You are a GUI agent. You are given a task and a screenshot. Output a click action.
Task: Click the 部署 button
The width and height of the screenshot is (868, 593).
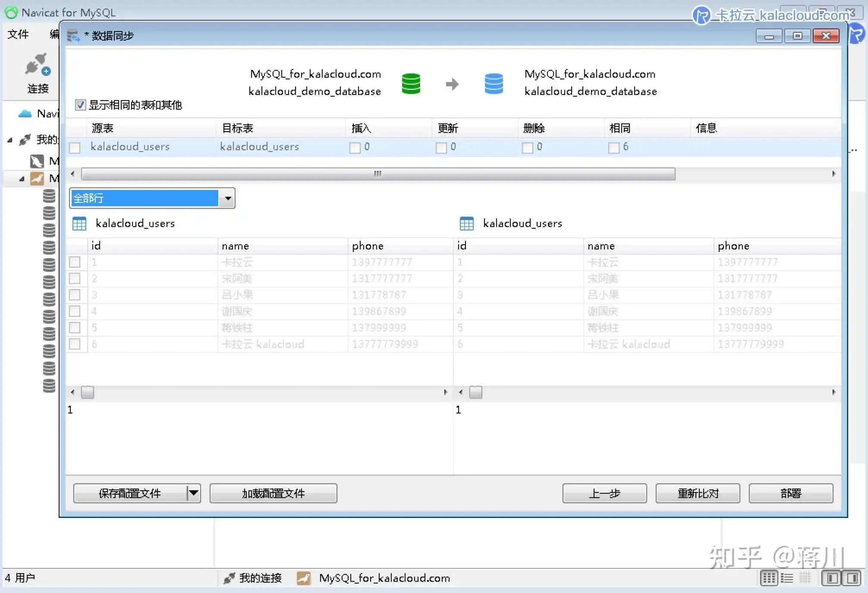click(x=790, y=493)
